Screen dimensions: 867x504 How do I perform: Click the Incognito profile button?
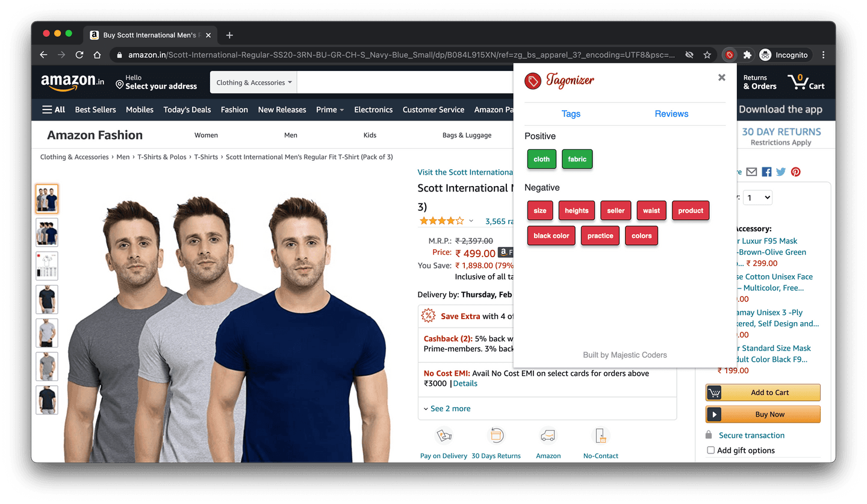tap(784, 55)
